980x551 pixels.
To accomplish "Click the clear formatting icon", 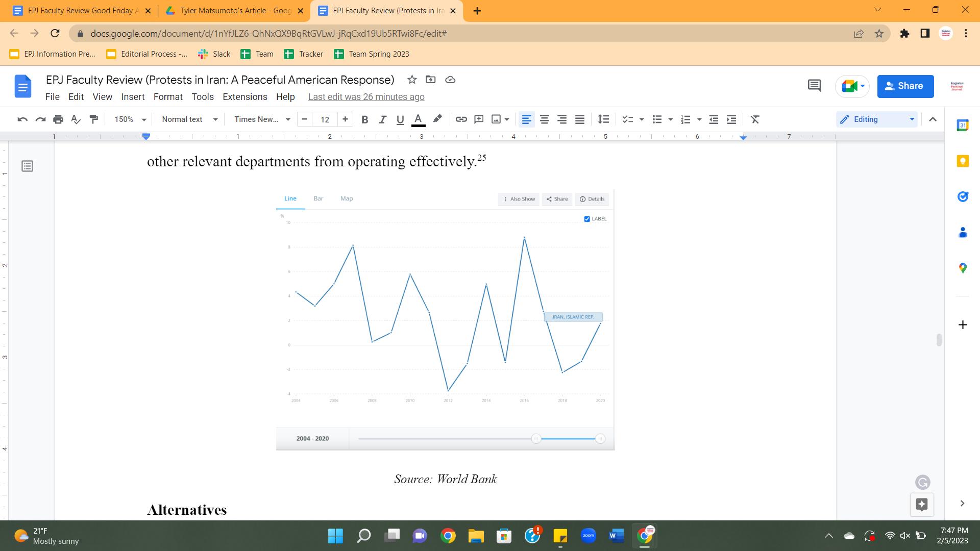I will pos(755,119).
